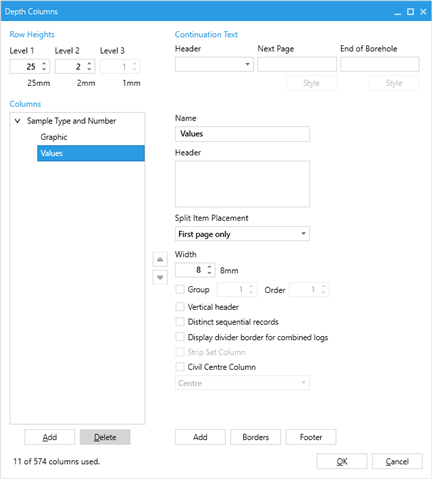432x479 pixels.
Task: Enable the Group checkbox
Action: (x=180, y=289)
